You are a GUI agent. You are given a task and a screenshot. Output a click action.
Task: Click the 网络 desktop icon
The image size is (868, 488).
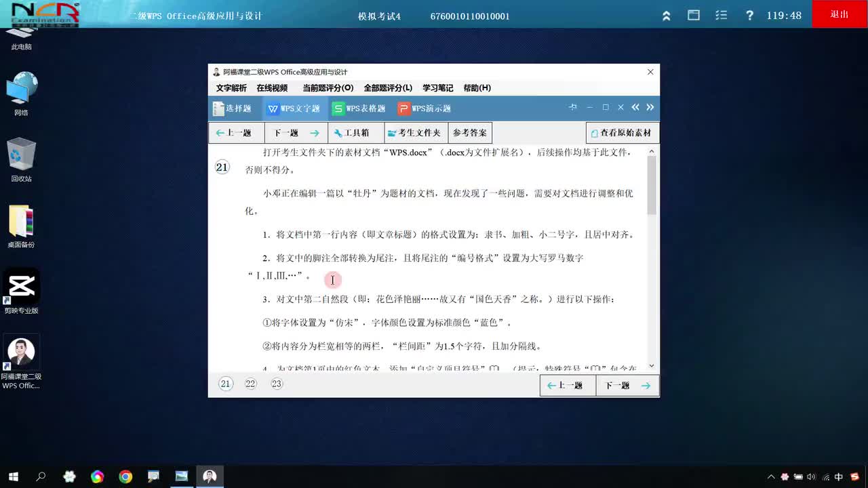pyautogui.click(x=21, y=94)
